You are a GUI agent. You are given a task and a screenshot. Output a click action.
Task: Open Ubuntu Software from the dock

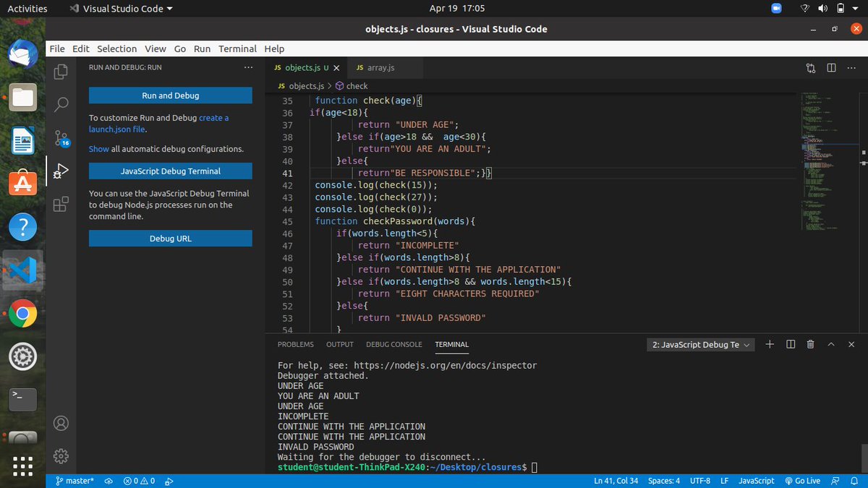click(x=22, y=183)
